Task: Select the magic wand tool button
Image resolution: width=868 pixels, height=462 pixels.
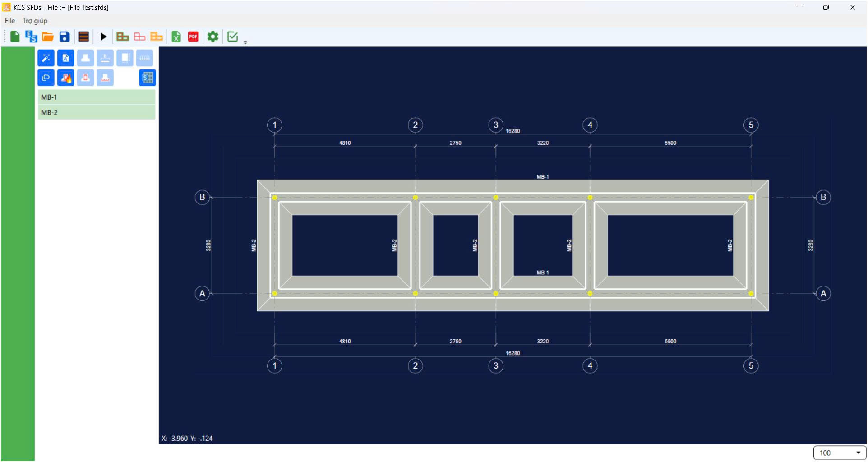Action: pos(46,58)
